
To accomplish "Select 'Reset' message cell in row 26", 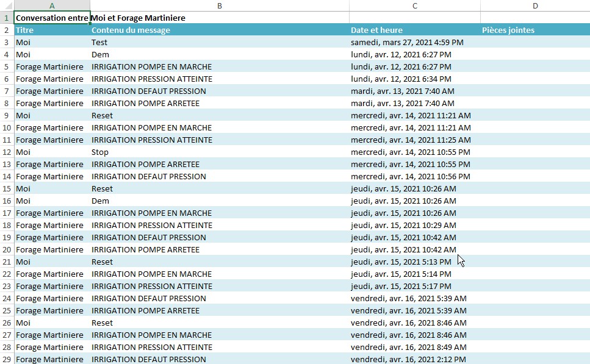I will coord(220,323).
